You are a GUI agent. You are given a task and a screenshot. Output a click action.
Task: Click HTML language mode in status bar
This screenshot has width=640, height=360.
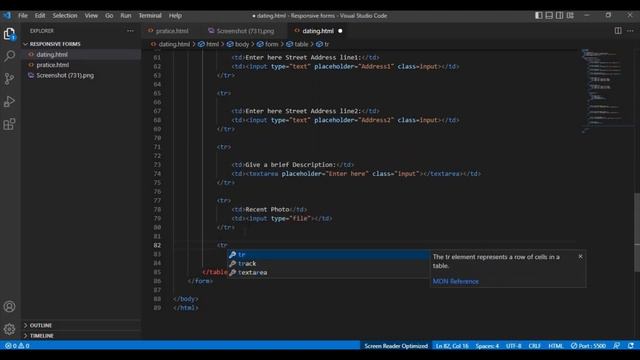556,346
